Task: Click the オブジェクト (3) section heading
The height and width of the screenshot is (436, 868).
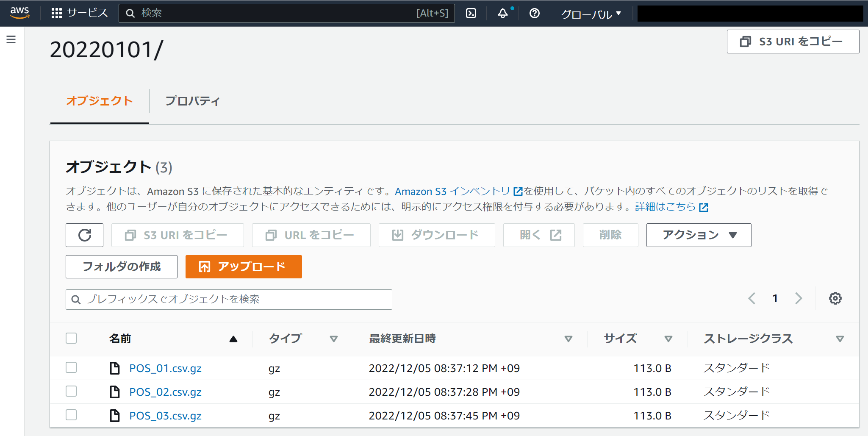Action: coord(119,167)
